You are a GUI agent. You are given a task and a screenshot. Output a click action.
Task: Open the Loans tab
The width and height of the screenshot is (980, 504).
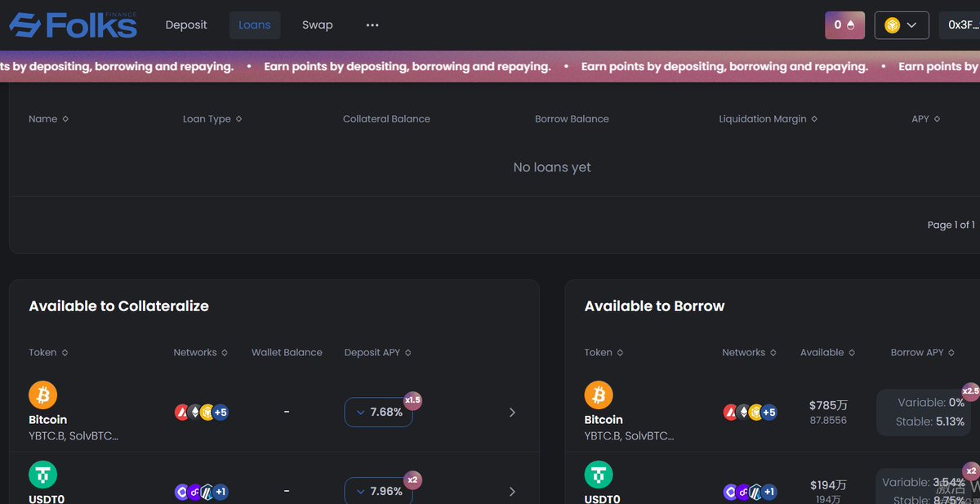coord(255,25)
